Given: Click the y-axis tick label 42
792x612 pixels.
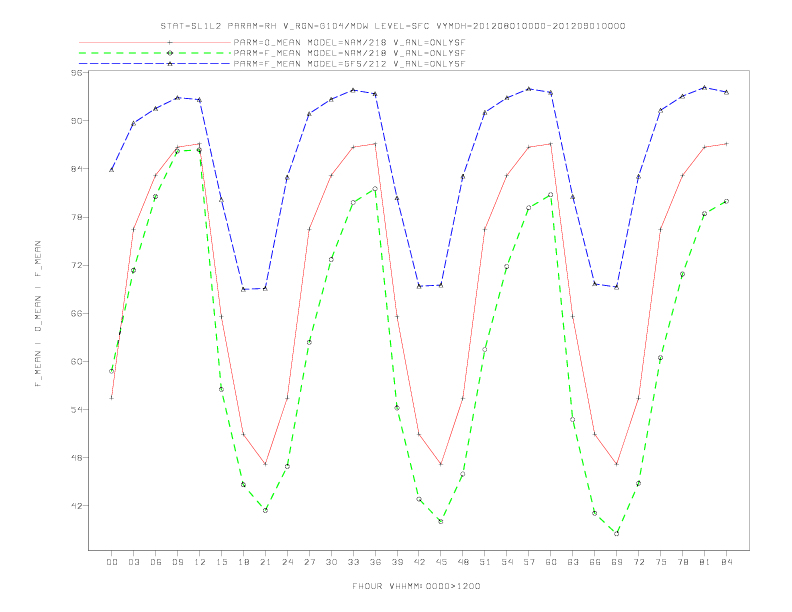Looking at the screenshot, I should click(x=76, y=505).
